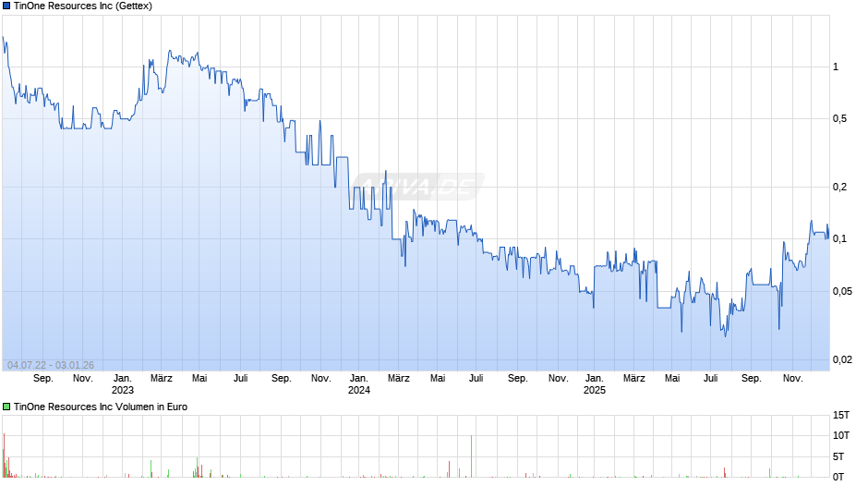Screen dimensions: 868x486
Task: Click the 'TinOne Resources Inc Volumen in Euro' label
Action: point(101,407)
